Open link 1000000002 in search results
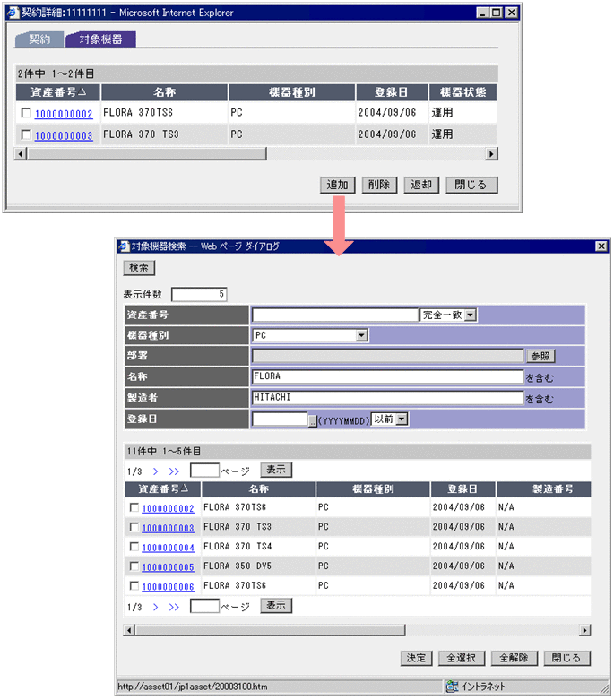This screenshot has height=700, width=614. pos(168,508)
